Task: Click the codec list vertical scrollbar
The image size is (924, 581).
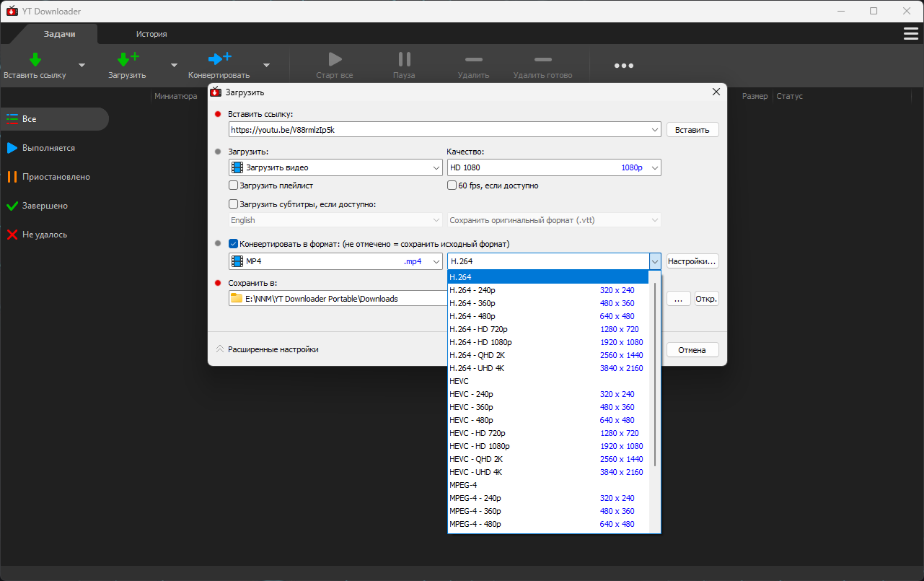Action: click(x=655, y=375)
